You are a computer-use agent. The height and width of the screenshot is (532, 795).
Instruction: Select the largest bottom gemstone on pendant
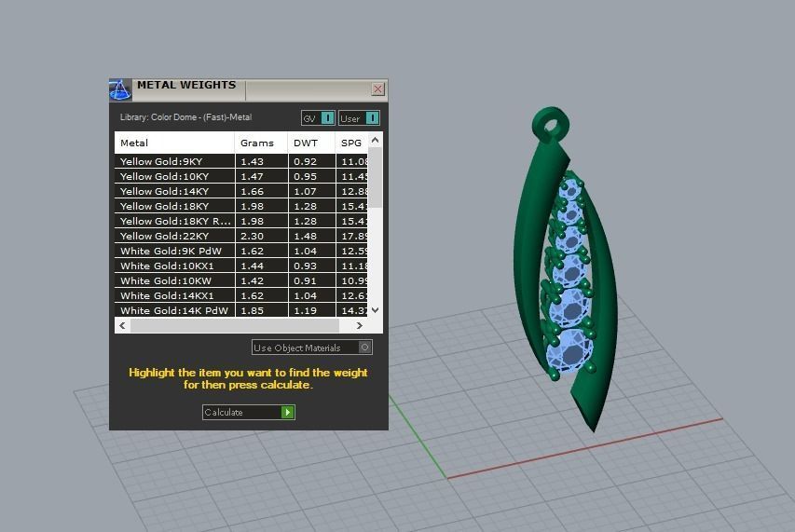tap(570, 350)
